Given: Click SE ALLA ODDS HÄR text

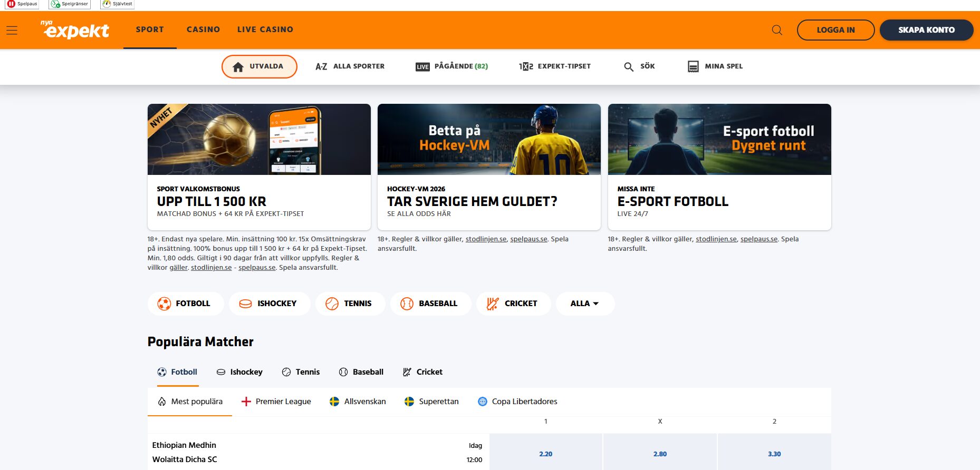Looking at the screenshot, I should [419, 214].
